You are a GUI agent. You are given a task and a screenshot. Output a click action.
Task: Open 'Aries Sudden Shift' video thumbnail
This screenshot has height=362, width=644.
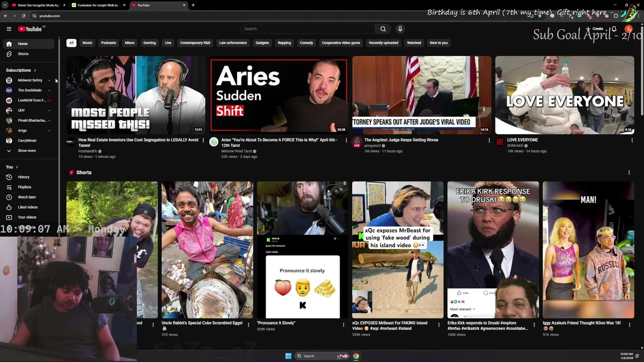tap(279, 95)
